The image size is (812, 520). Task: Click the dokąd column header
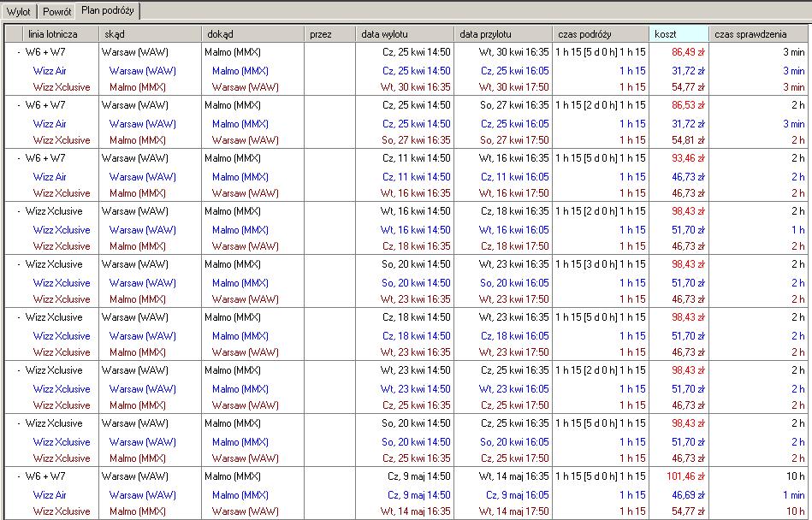[x=252, y=34]
